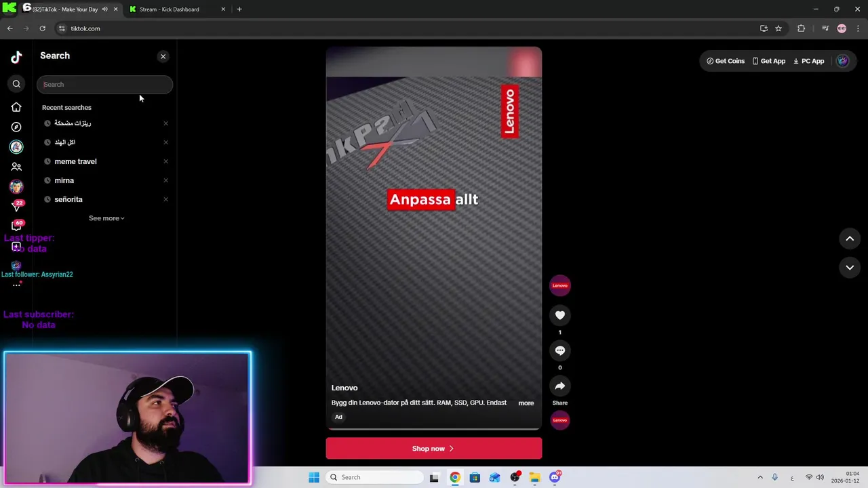Expand video description with 'more'

pos(526,403)
